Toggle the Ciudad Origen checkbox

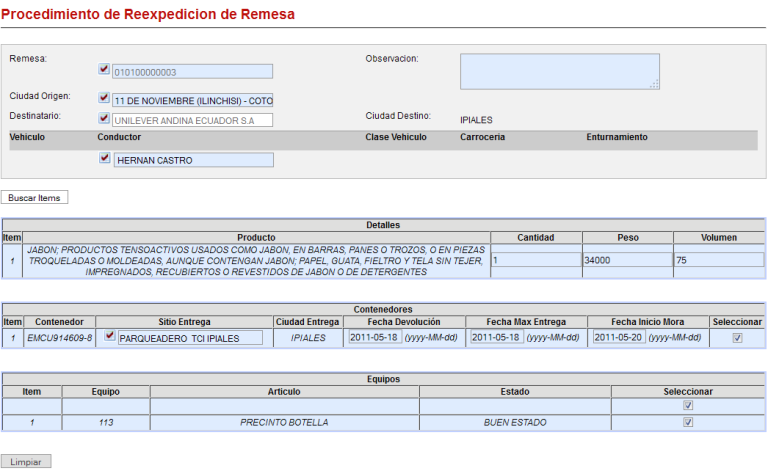104,98
